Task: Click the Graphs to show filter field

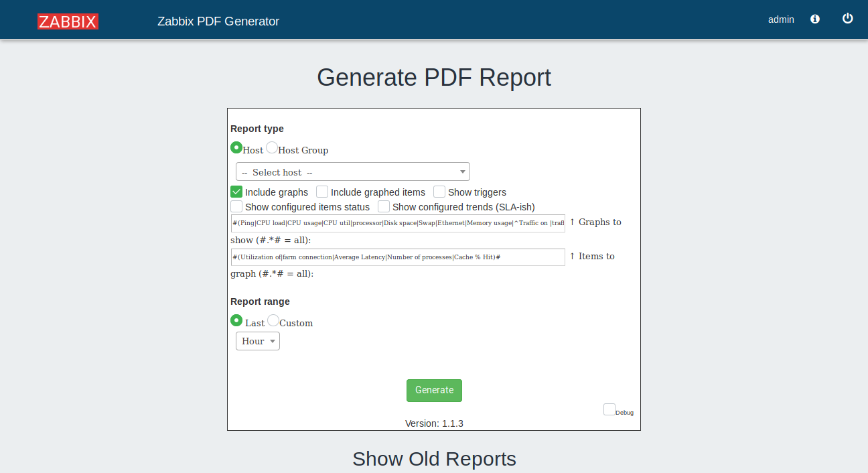Action: (x=398, y=223)
